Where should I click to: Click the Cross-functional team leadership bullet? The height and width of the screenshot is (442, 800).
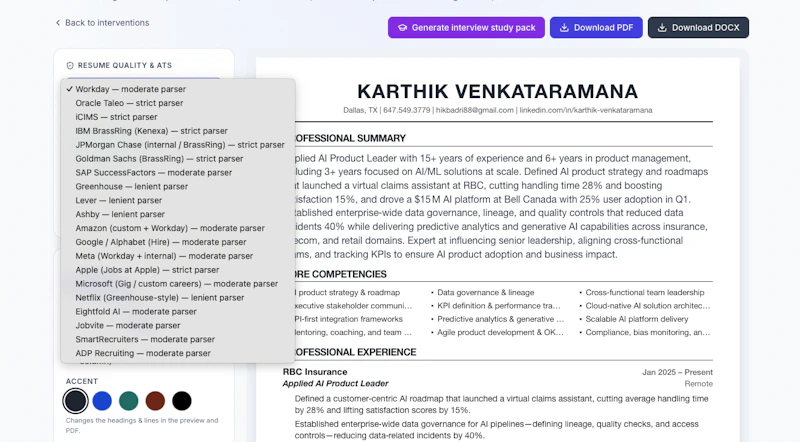644,292
